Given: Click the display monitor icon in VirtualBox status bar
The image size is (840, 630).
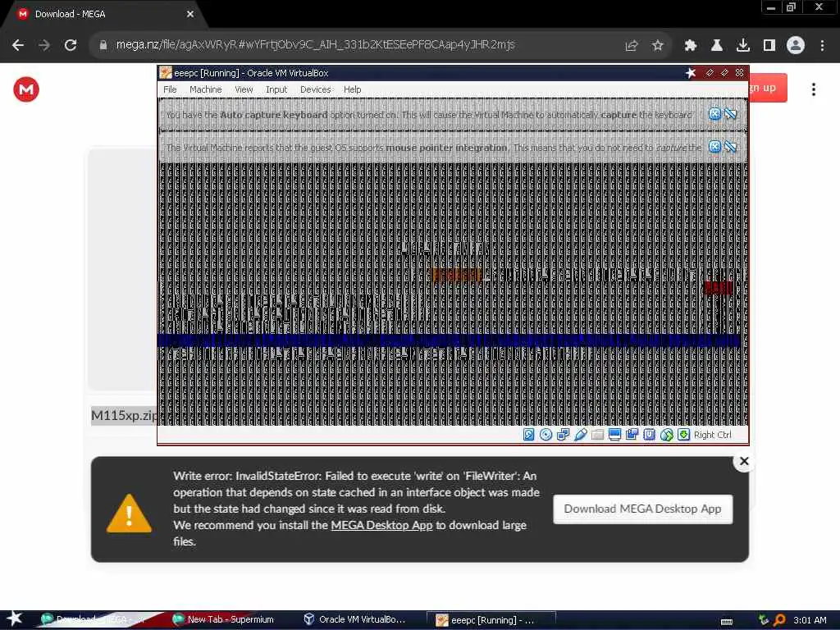Looking at the screenshot, I should coord(614,435).
